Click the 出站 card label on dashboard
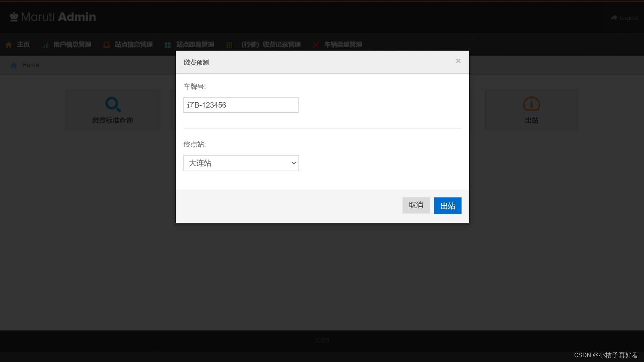Screen dimensions: 644x362 [x=532, y=120]
